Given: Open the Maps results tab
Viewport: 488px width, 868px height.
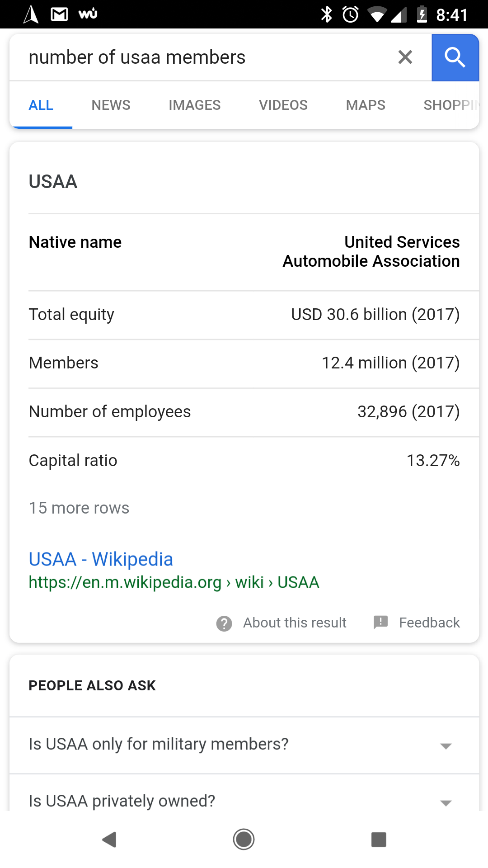Looking at the screenshot, I should point(365,105).
